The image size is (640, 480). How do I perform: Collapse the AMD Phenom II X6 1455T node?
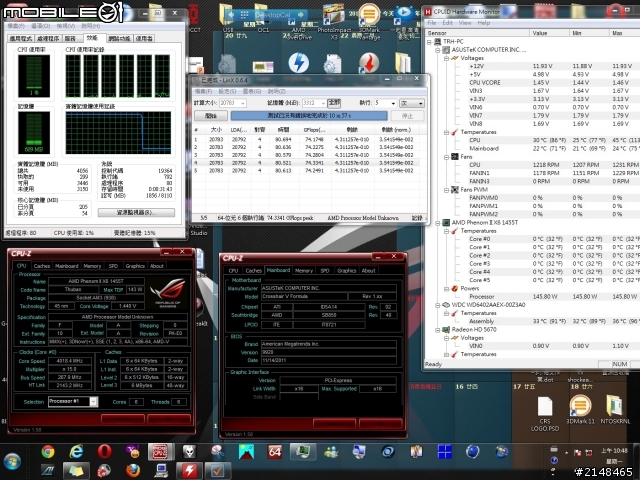pyautogui.click(x=438, y=223)
